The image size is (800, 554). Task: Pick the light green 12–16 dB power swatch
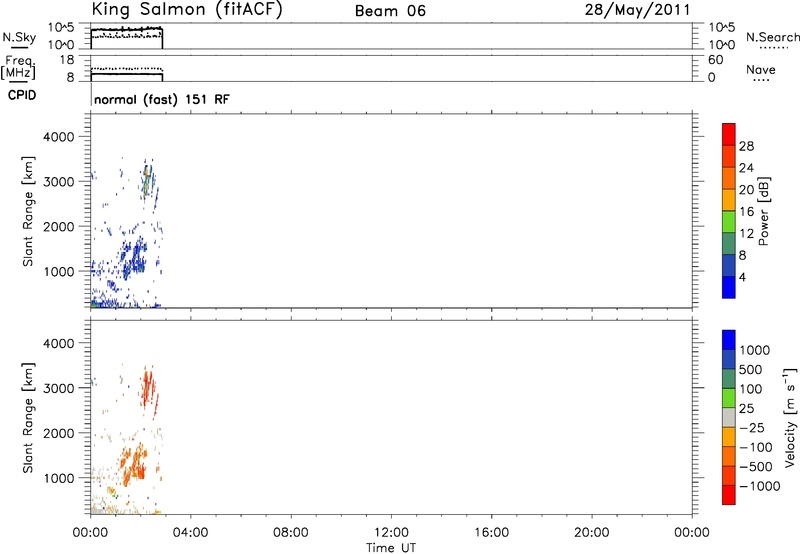pos(729,221)
